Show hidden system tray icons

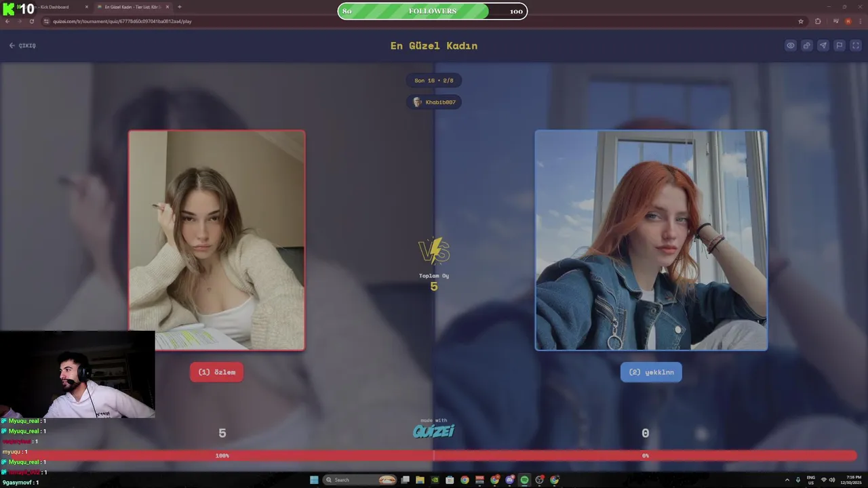click(787, 480)
